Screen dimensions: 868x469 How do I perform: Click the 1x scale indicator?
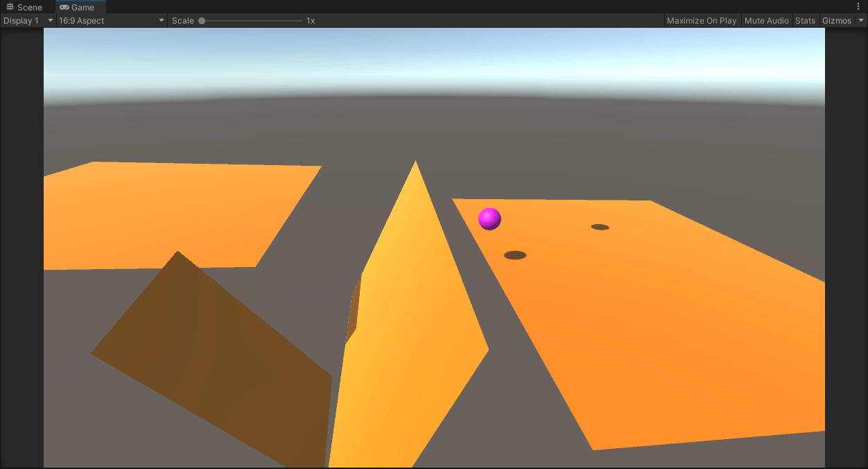coord(309,20)
